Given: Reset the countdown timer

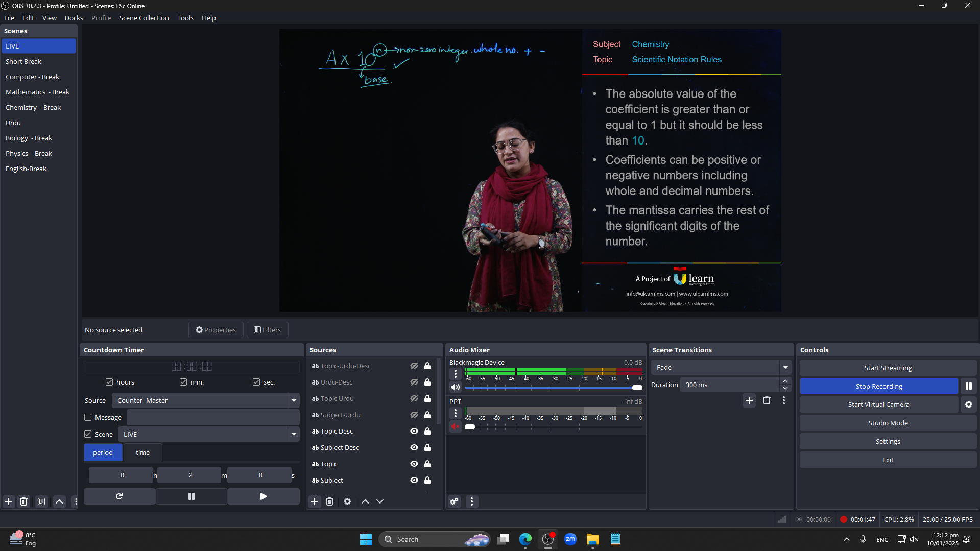Looking at the screenshot, I should 119,496.
